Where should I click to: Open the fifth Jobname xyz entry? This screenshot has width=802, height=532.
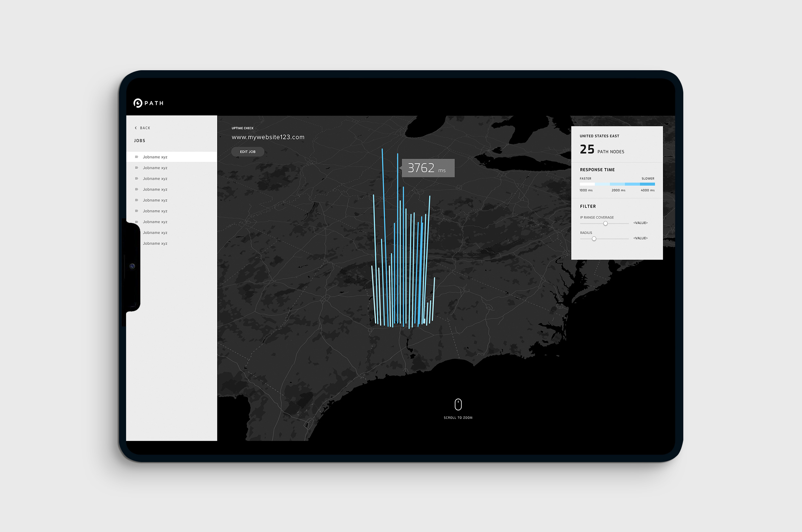155,200
